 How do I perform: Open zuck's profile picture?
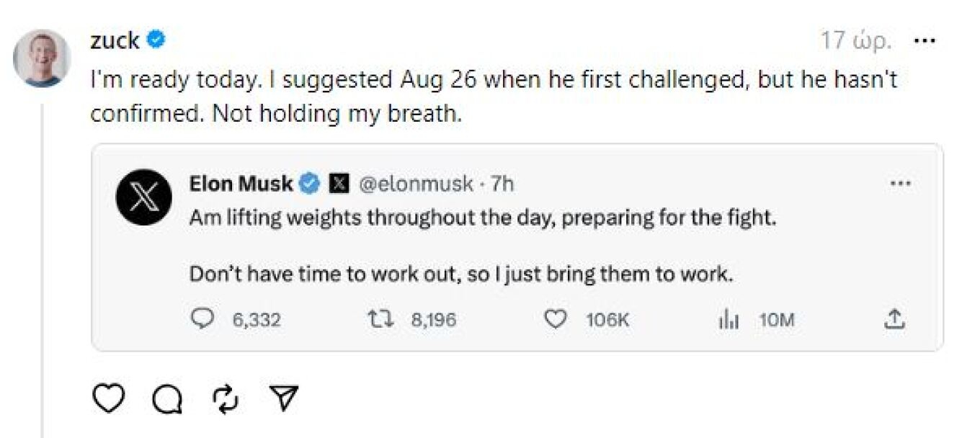pos(42,58)
